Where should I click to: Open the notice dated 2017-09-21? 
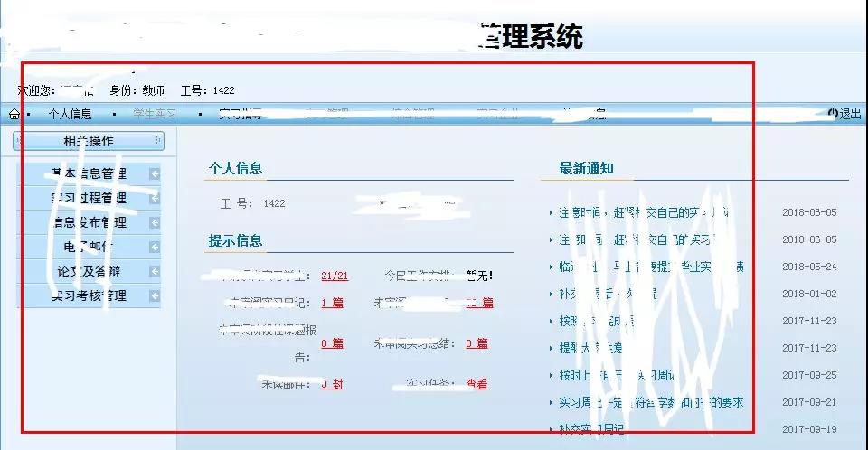click(651, 402)
